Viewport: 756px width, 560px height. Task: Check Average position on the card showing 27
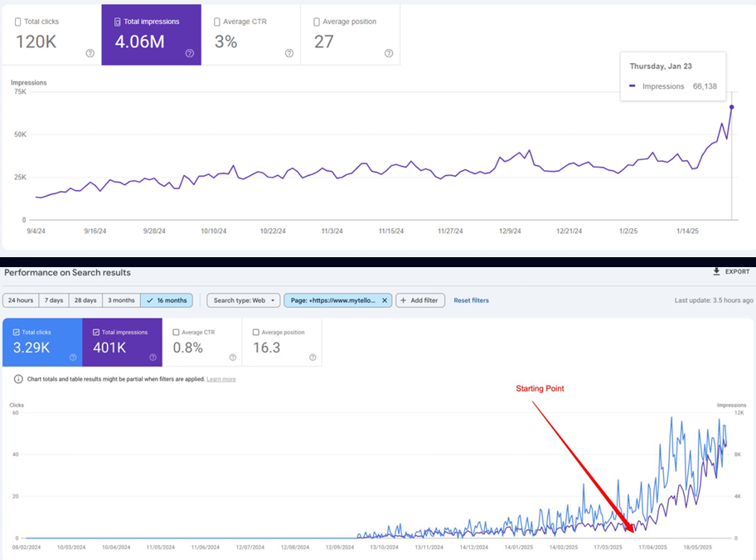[x=317, y=22]
